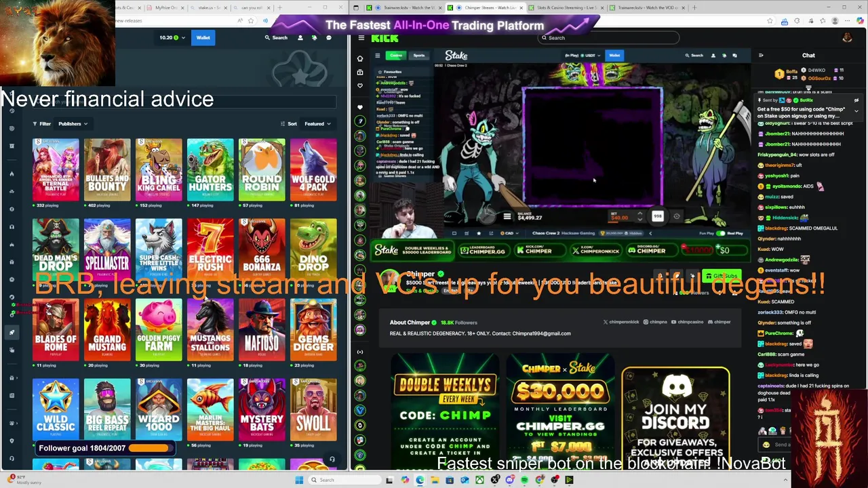Expand the 10.20 balance dropdown
The image size is (868, 488).
[172, 37]
